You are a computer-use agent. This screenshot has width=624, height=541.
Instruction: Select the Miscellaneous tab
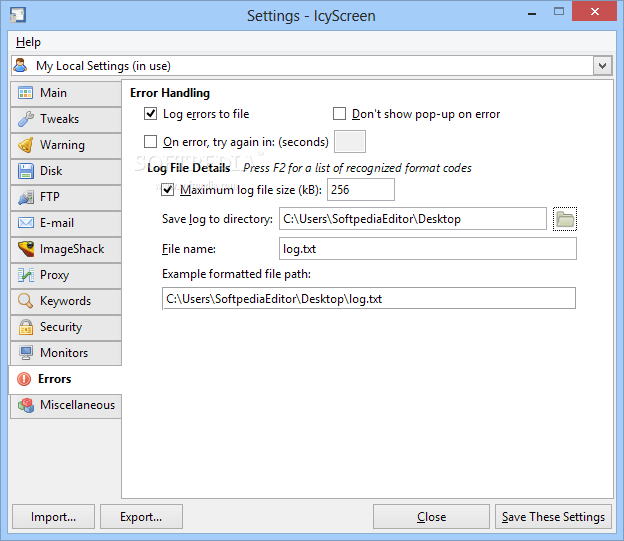click(66, 405)
